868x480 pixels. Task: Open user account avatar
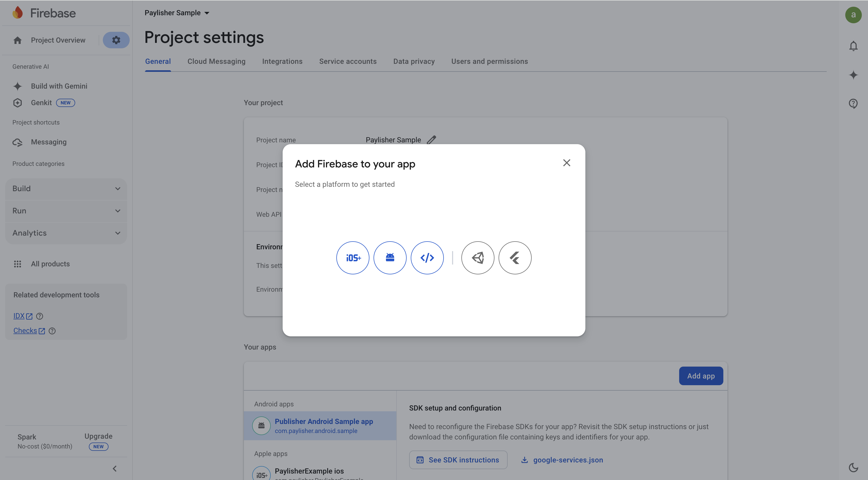click(x=853, y=15)
